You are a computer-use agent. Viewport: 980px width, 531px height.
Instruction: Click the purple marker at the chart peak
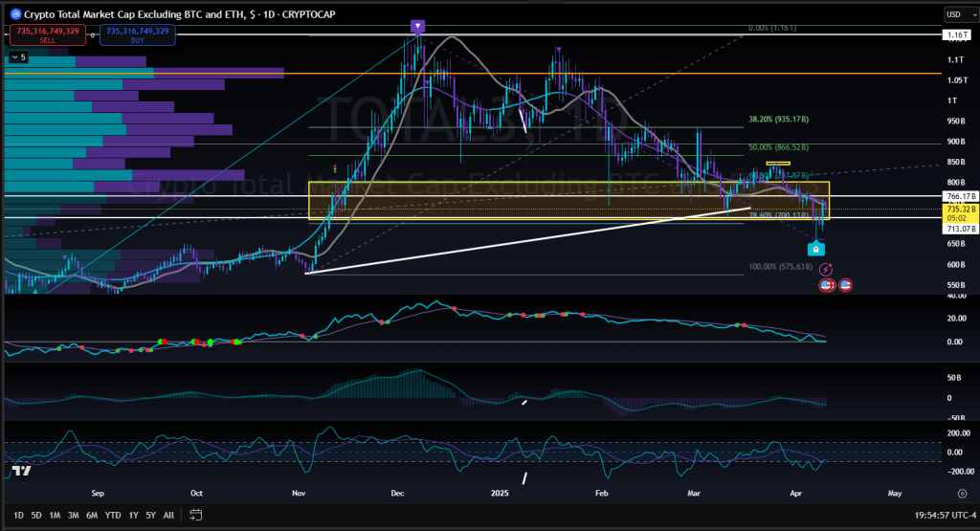(x=417, y=26)
